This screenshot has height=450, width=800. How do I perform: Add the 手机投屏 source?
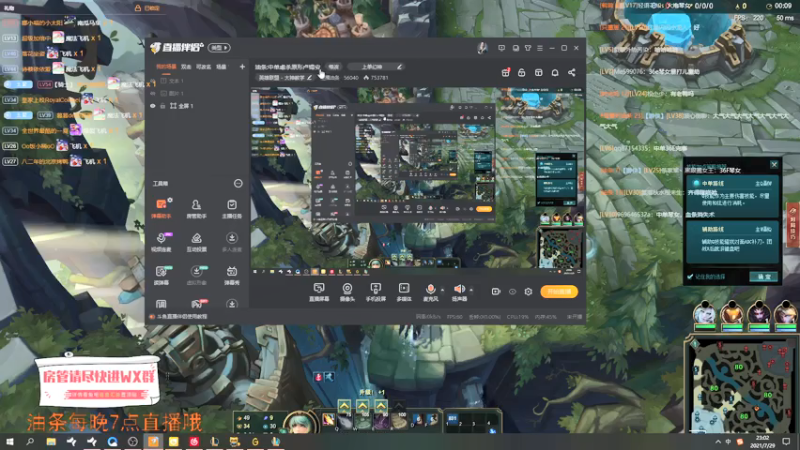pos(376,292)
